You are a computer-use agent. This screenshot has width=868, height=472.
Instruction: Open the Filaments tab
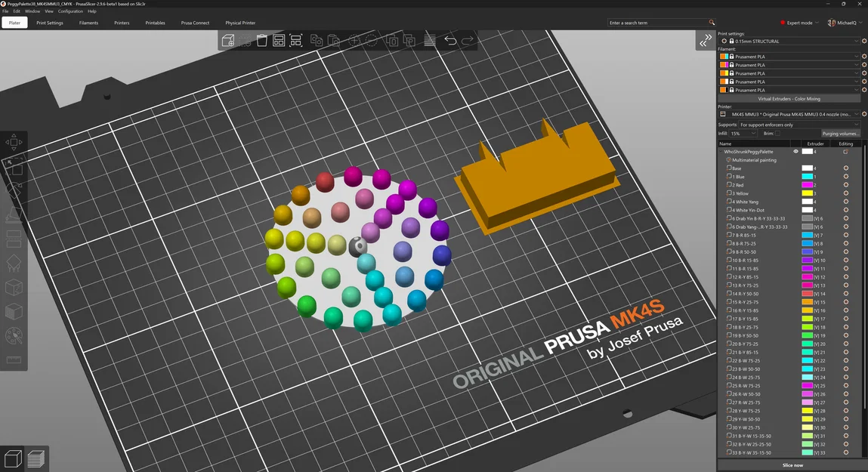(88, 23)
